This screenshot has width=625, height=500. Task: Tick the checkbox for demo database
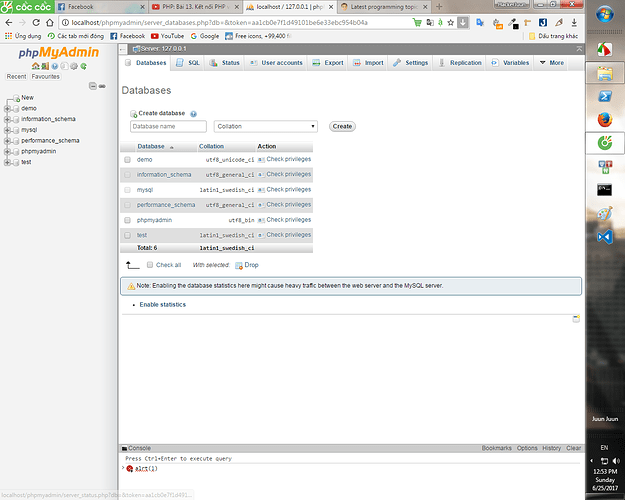tap(127, 160)
